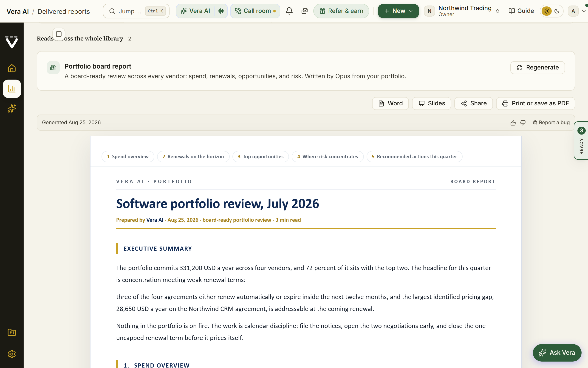Open the Call room button

tap(255, 11)
